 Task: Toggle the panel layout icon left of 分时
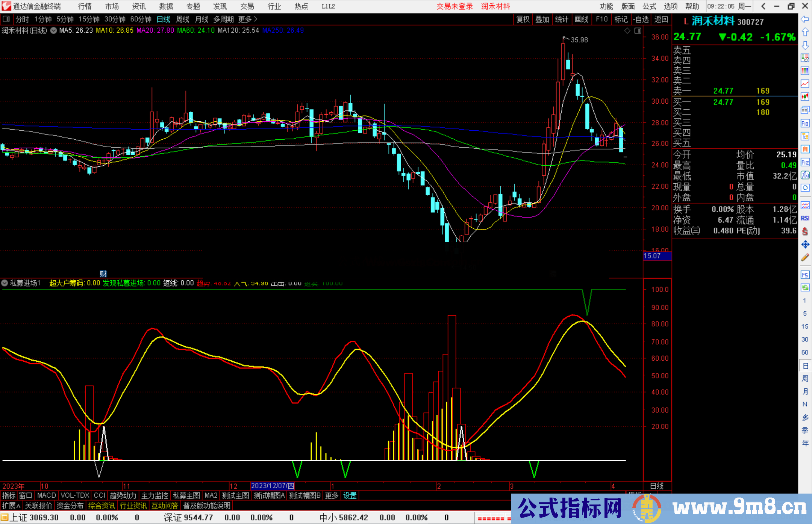coord(6,19)
